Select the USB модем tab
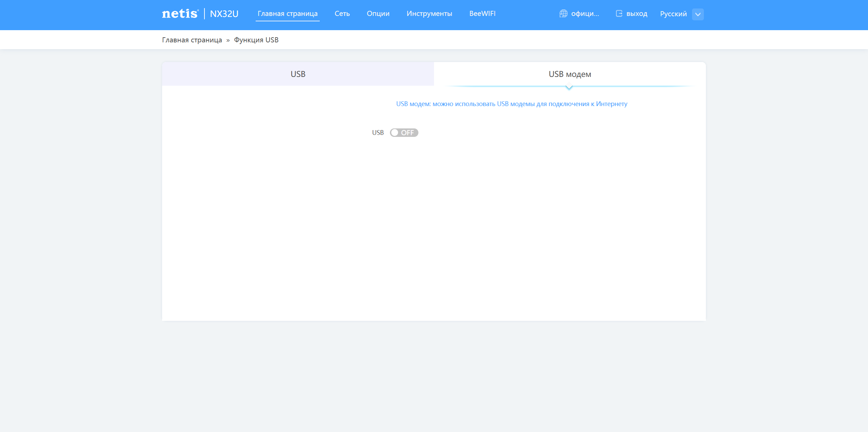 click(x=570, y=74)
